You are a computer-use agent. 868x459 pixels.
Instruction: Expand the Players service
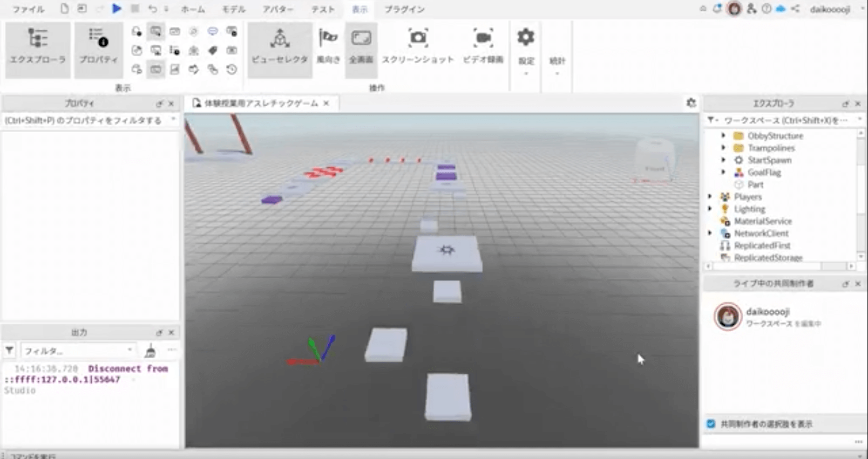[710, 196]
